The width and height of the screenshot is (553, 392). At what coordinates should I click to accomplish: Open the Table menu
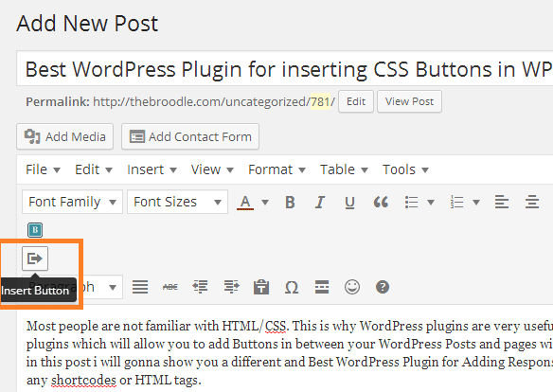[x=344, y=169]
